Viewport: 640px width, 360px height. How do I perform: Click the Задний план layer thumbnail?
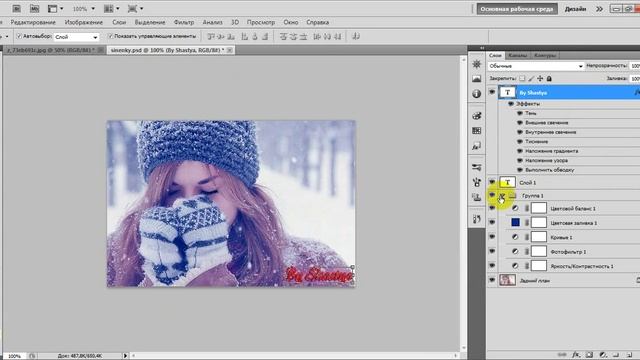(x=507, y=280)
